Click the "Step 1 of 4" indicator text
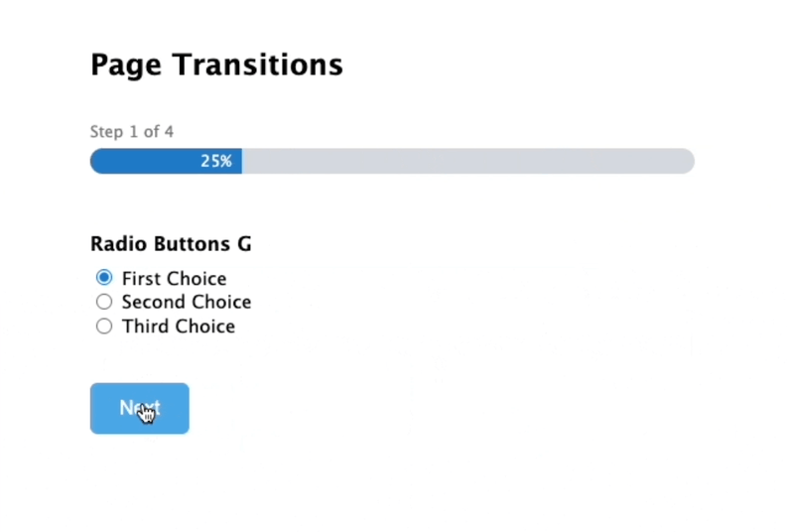 (x=132, y=132)
